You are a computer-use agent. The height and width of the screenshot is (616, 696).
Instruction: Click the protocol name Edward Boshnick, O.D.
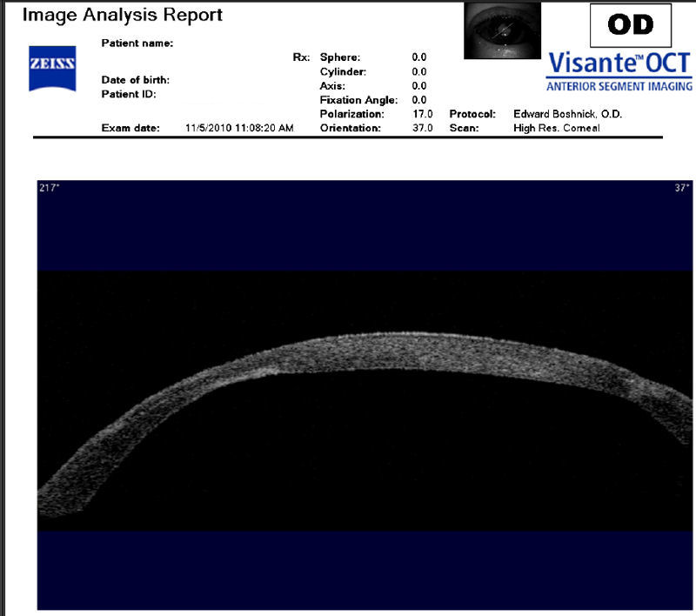point(568,114)
